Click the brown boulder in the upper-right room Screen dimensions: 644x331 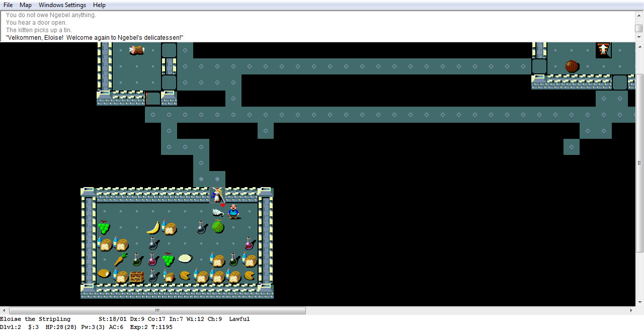pyautogui.click(x=572, y=66)
